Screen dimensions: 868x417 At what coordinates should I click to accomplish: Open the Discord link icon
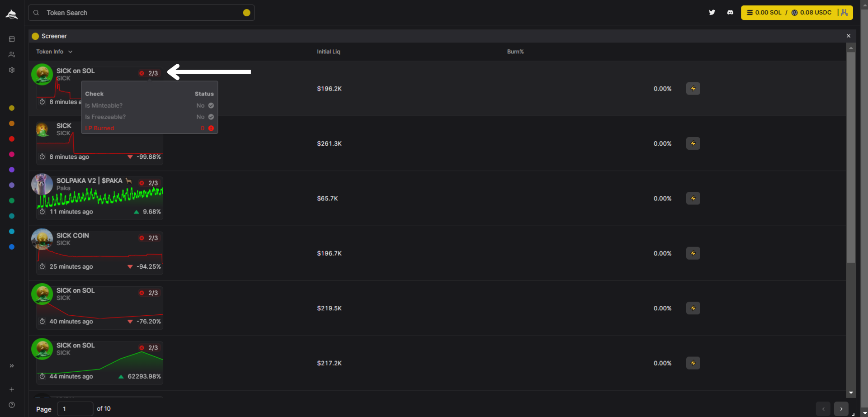click(730, 13)
